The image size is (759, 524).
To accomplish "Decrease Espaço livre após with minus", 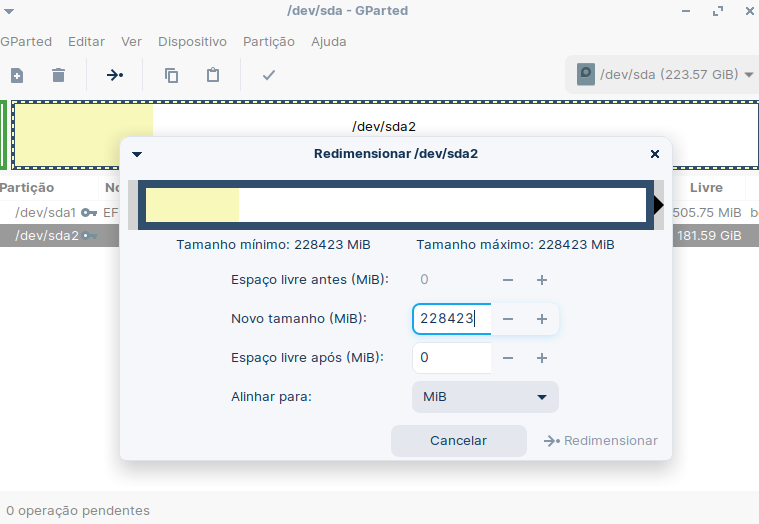I will click(x=508, y=358).
